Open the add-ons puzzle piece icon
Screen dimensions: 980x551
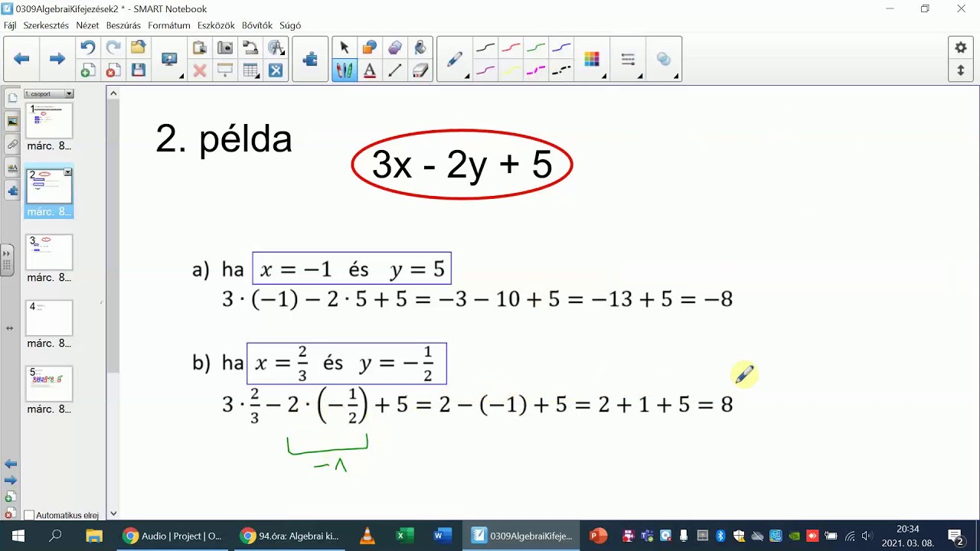coord(310,59)
